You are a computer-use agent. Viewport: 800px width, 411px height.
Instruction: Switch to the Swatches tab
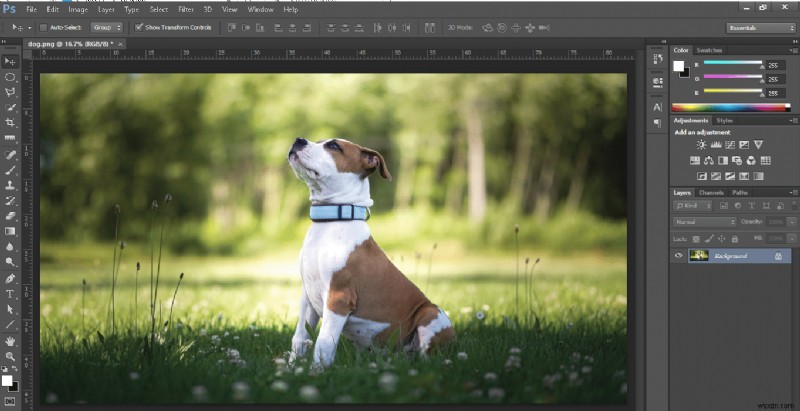709,50
